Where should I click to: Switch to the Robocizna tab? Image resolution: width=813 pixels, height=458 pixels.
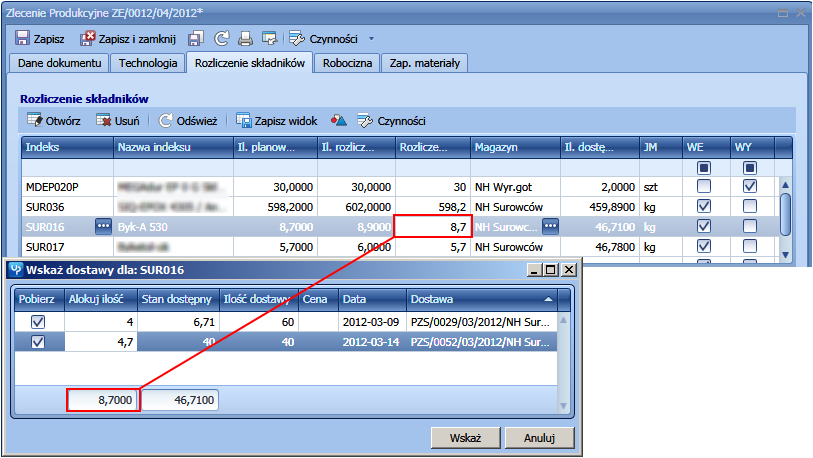pos(347,63)
